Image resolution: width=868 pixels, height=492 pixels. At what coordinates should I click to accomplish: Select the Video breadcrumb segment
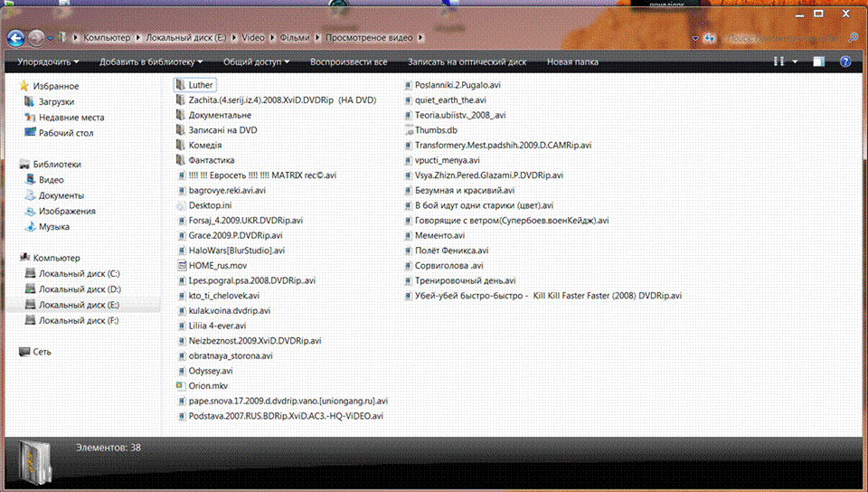[253, 38]
